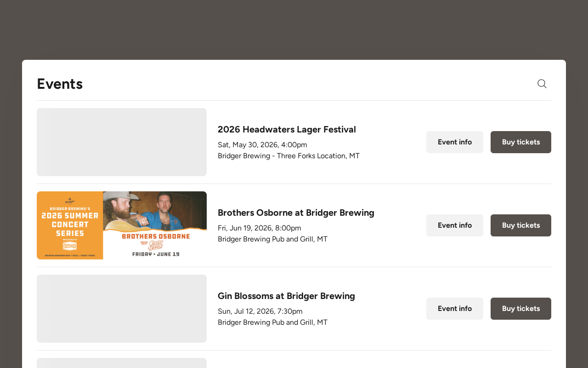The image size is (588, 368).
Task: Open the Brothers Osborne concert series banner image
Action: click(x=122, y=225)
